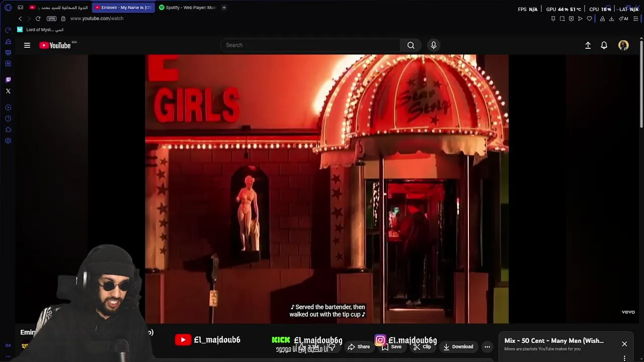Open Mix - 50 Cent - Many Men playlist title
The height and width of the screenshot is (362, 644).
(x=554, y=341)
